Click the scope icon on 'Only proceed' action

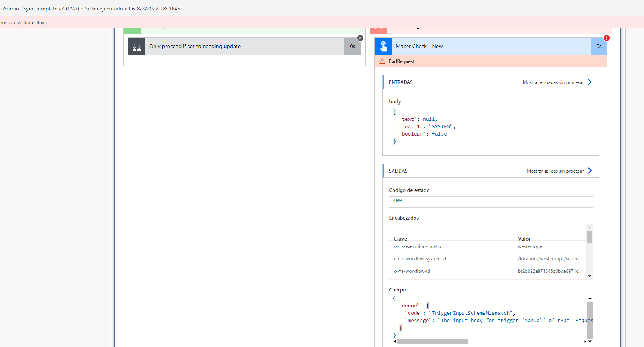(137, 46)
